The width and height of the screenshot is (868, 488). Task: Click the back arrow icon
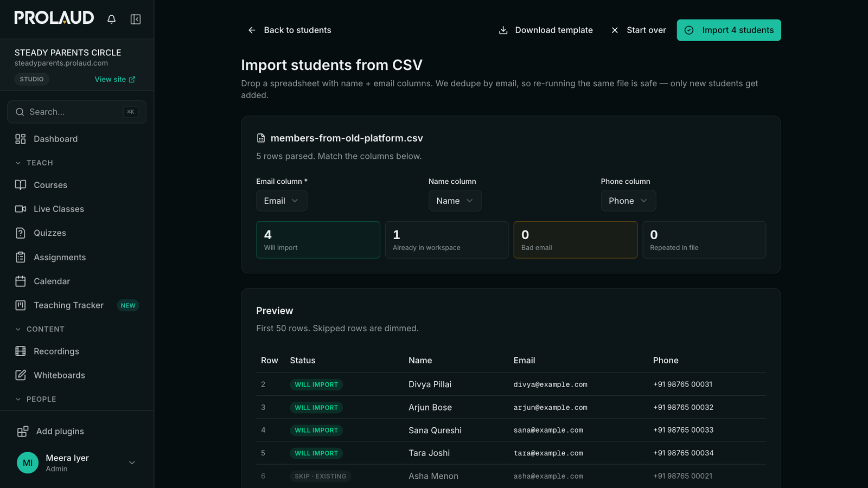[x=252, y=30]
